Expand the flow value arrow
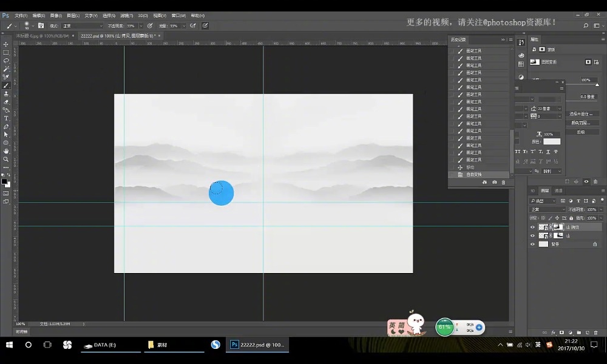The width and height of the screenshot is (607, 364). coord(184,26)
